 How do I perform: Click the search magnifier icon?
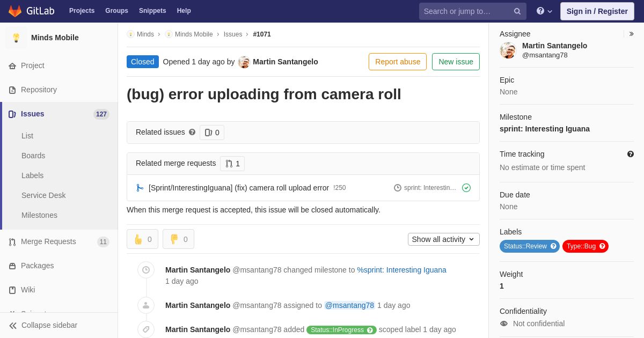517,11
